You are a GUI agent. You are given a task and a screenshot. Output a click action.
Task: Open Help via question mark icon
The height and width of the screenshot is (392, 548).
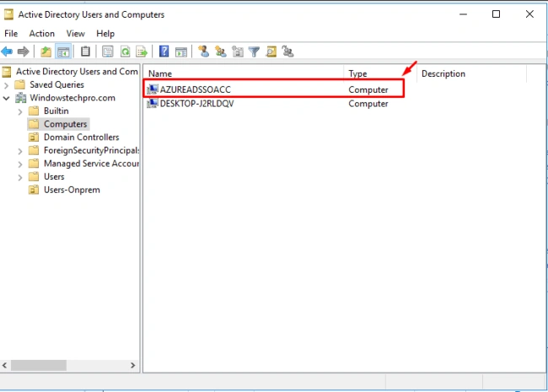(164, 51)
